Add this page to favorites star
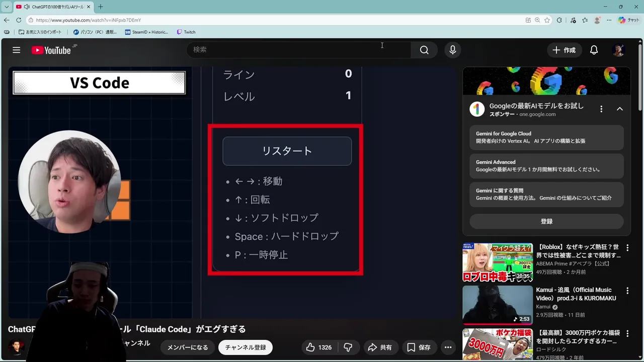The height and width of the screenshot is (362, 644). point(547,20)
